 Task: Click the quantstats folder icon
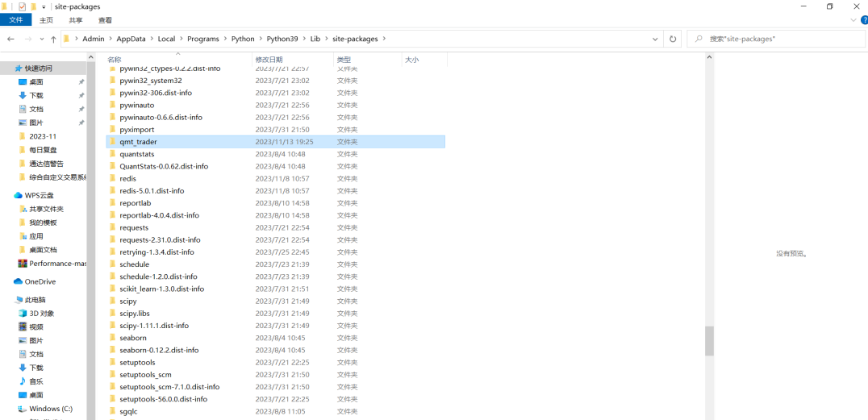(112, 154)
